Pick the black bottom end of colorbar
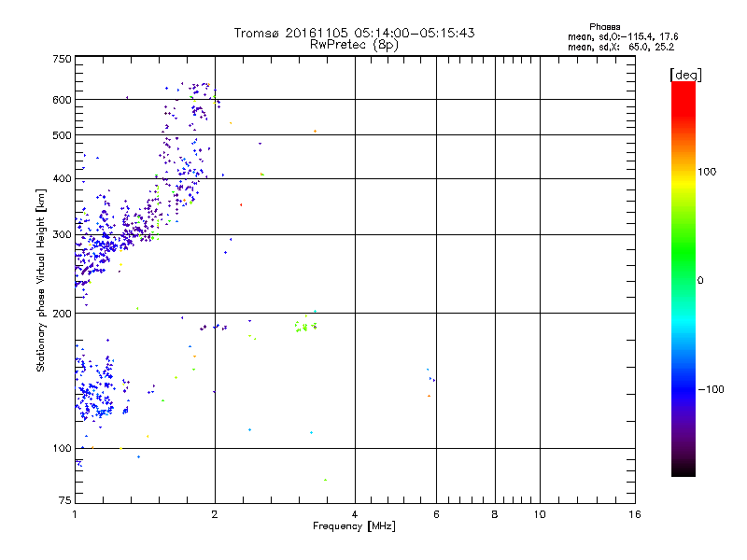747x560 pixels. click(683, 471)
